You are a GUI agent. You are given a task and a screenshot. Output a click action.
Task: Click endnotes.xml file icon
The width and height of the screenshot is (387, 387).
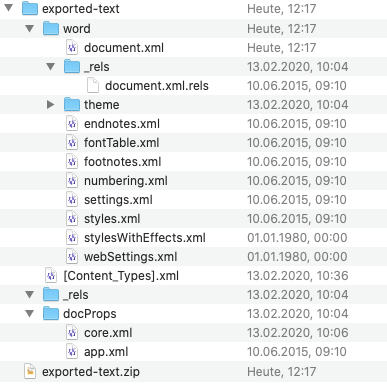point(72,123)
